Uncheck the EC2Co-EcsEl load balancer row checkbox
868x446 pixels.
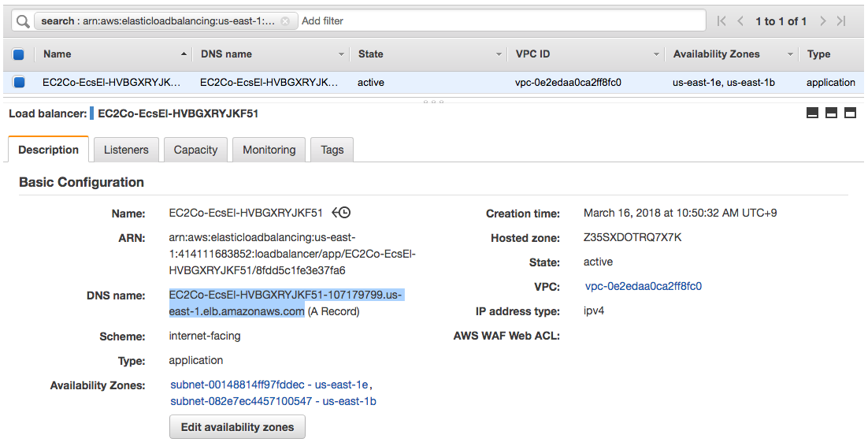tap(19, 82)
